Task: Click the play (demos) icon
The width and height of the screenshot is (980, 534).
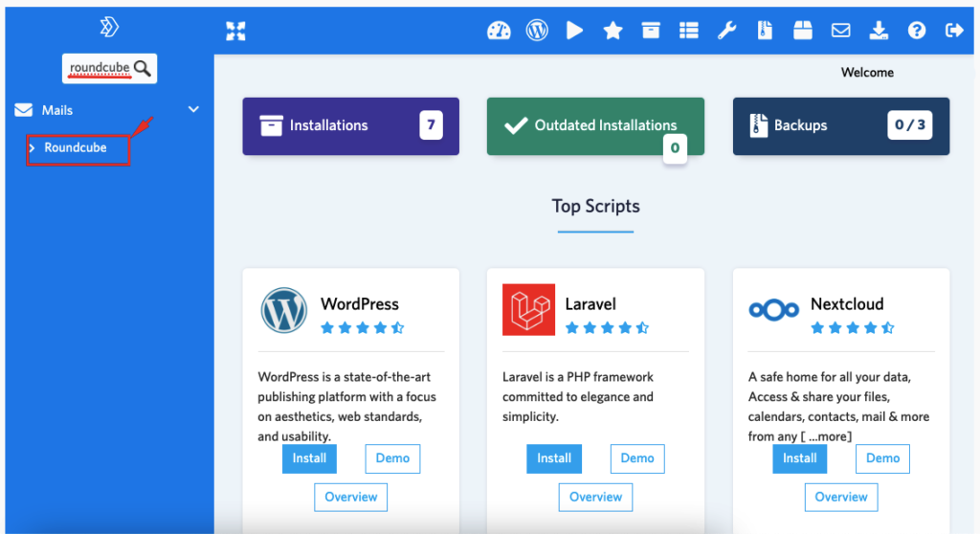Action: click(574, 30)
